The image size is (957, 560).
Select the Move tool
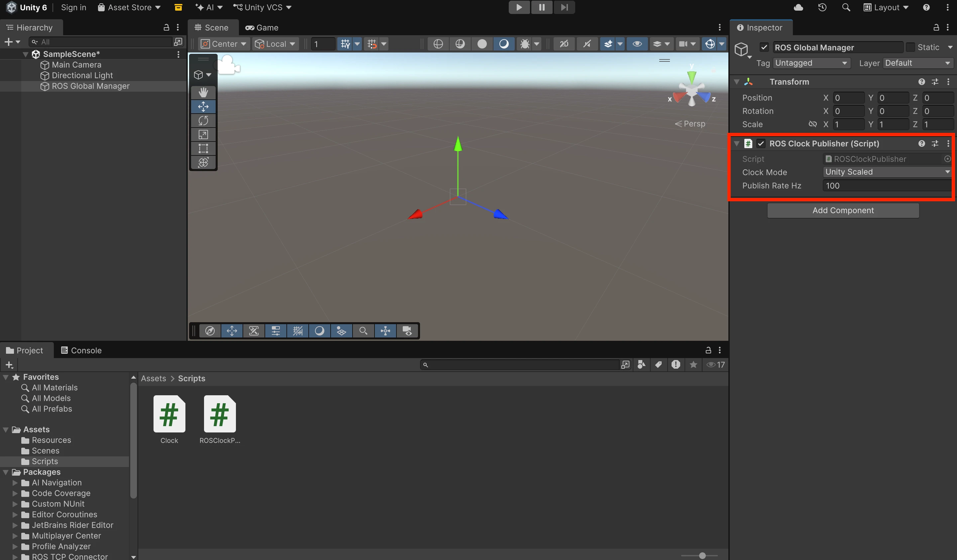click(x=203, y=106)
